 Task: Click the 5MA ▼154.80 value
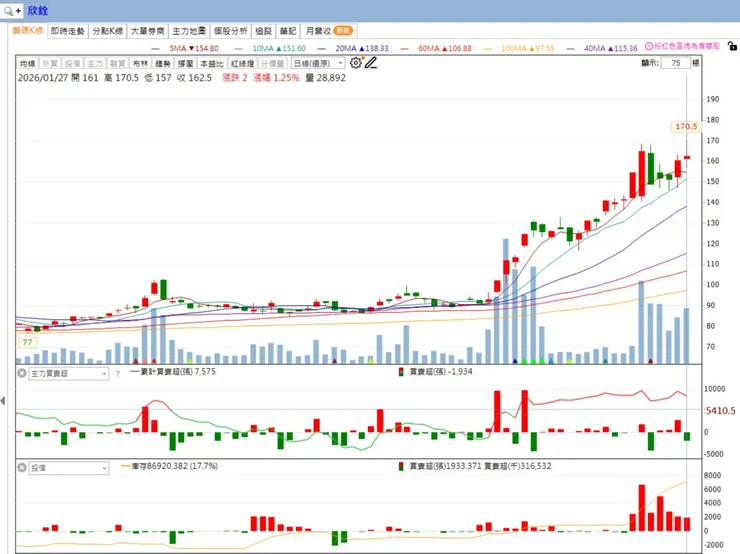(194, 48)
